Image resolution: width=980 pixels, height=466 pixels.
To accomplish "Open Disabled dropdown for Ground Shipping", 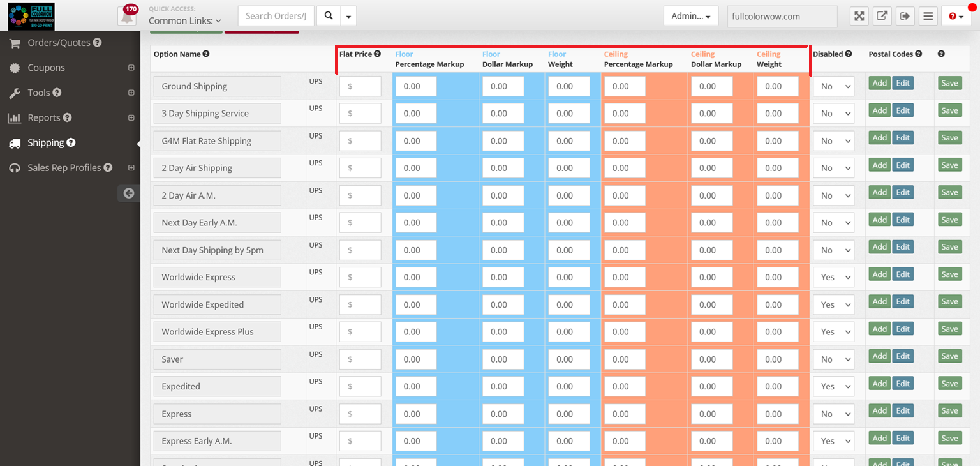I will point(833,86).
